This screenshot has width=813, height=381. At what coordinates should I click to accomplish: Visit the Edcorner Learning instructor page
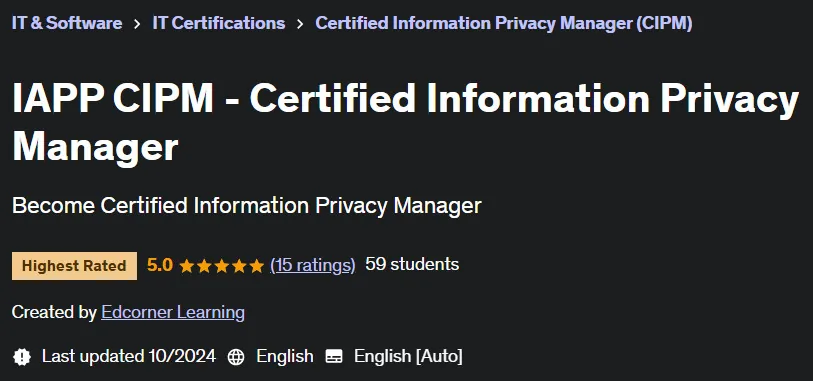173,312
